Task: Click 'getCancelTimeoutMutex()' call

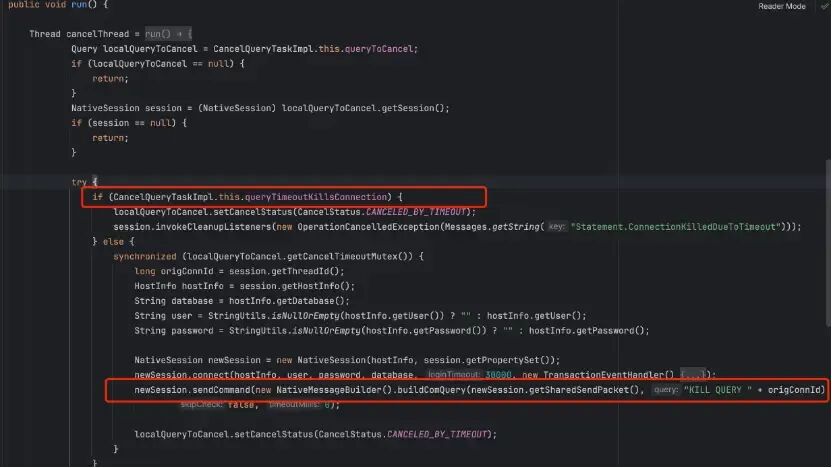Action: pyautogui.click(x=350, y=256)
